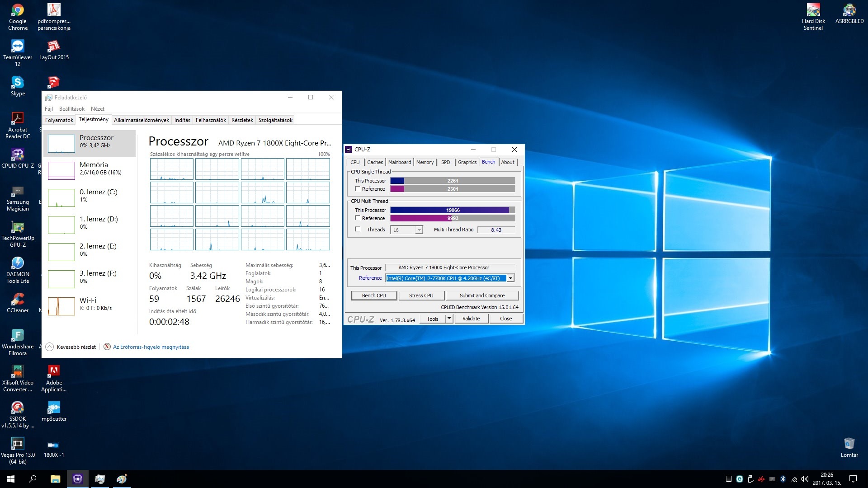868x488 pixels.
Task: Open the Adobe Application desktop icon
Action: (x=54, y=378)
